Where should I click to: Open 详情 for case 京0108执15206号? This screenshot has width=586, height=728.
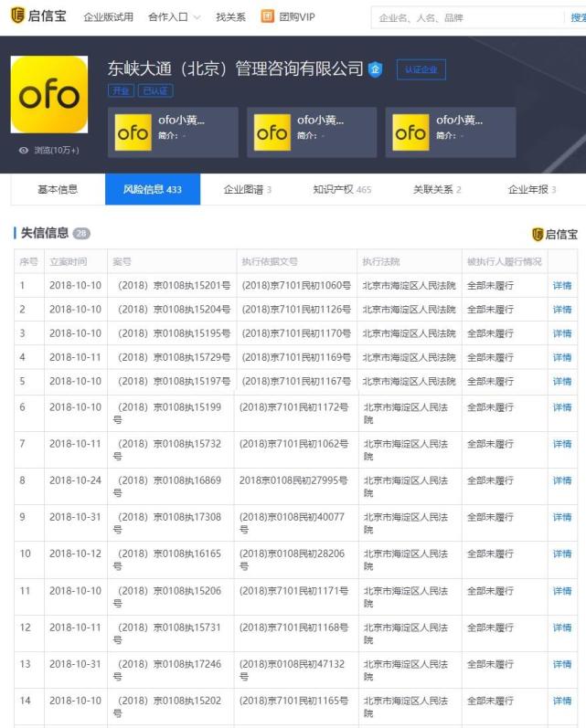(x=562, y=591)
